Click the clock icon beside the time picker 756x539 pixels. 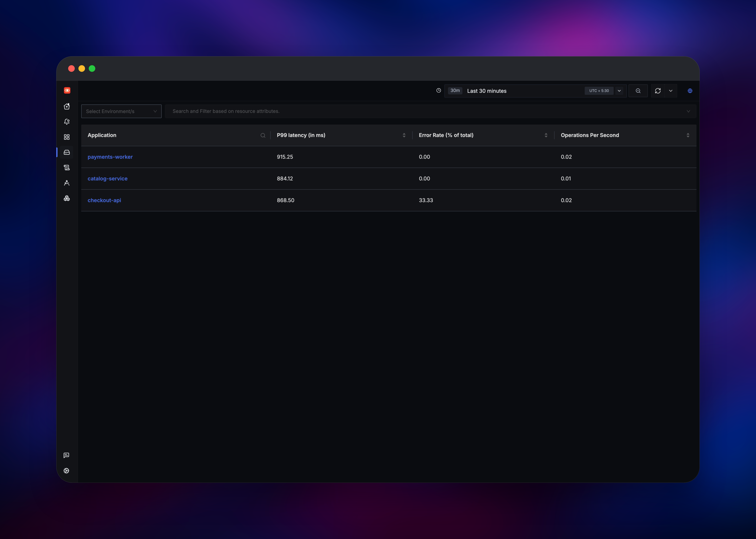pos(439,90)
